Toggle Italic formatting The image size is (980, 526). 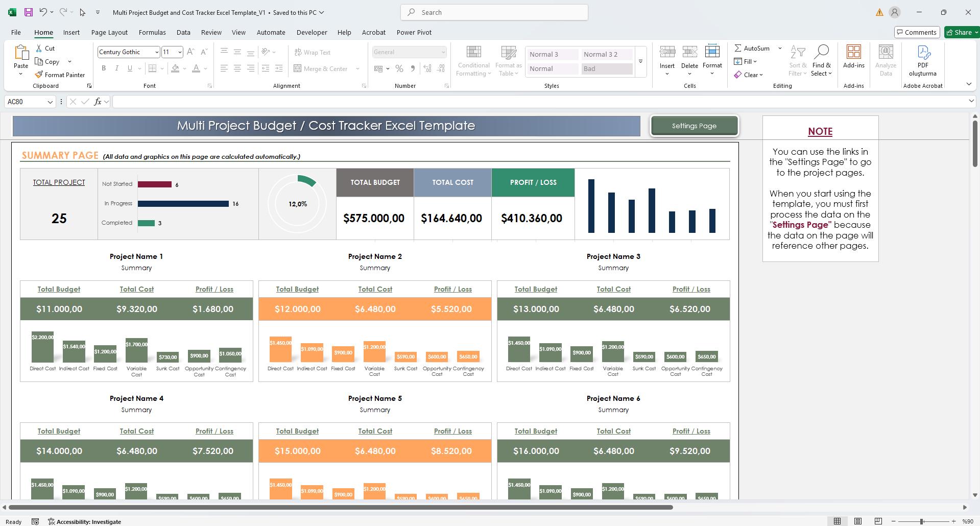pos(116,68)
